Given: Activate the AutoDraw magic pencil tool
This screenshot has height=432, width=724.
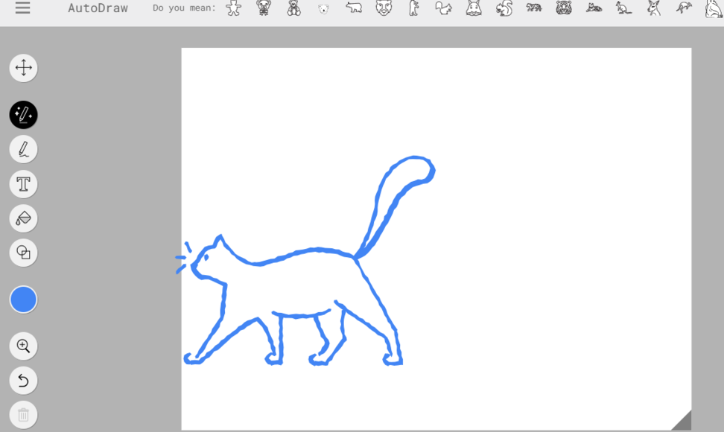Looking at the screenshot, I should coord(24,114).
